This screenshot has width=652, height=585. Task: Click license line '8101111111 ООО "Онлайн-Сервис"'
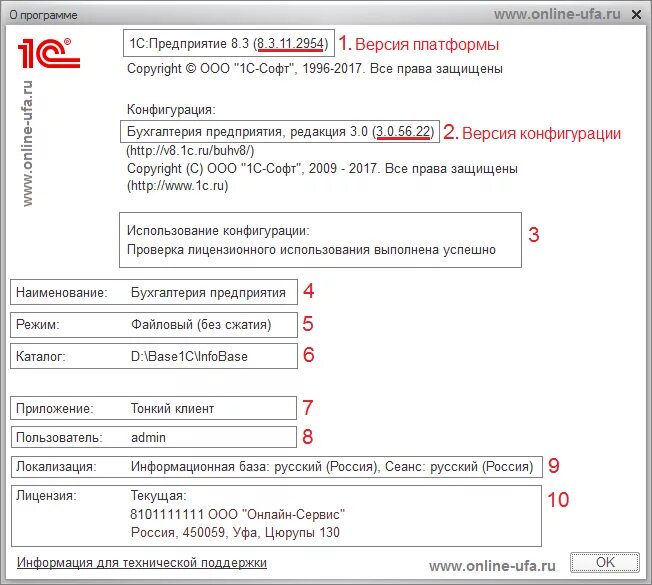237,514
